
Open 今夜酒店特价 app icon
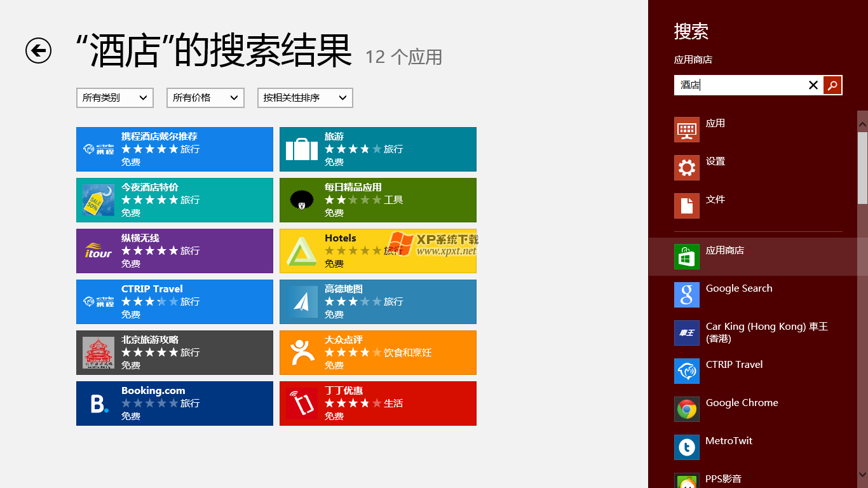(98, 200)
